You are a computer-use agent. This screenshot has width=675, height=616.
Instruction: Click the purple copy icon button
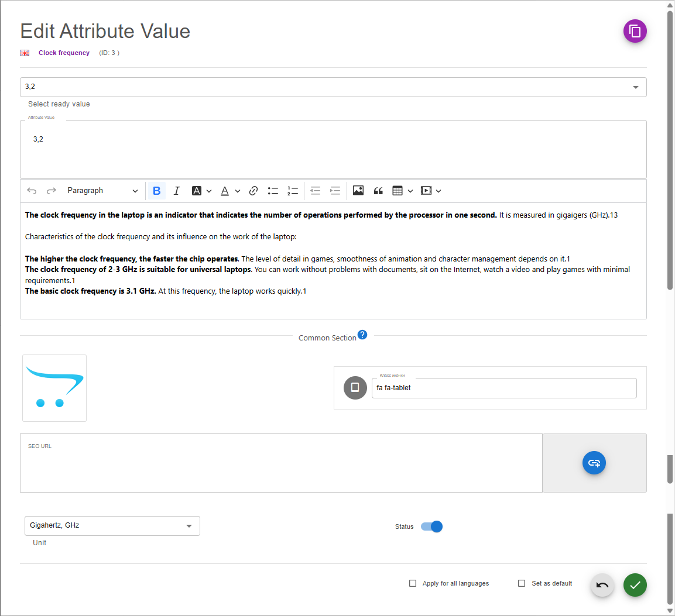635,31
